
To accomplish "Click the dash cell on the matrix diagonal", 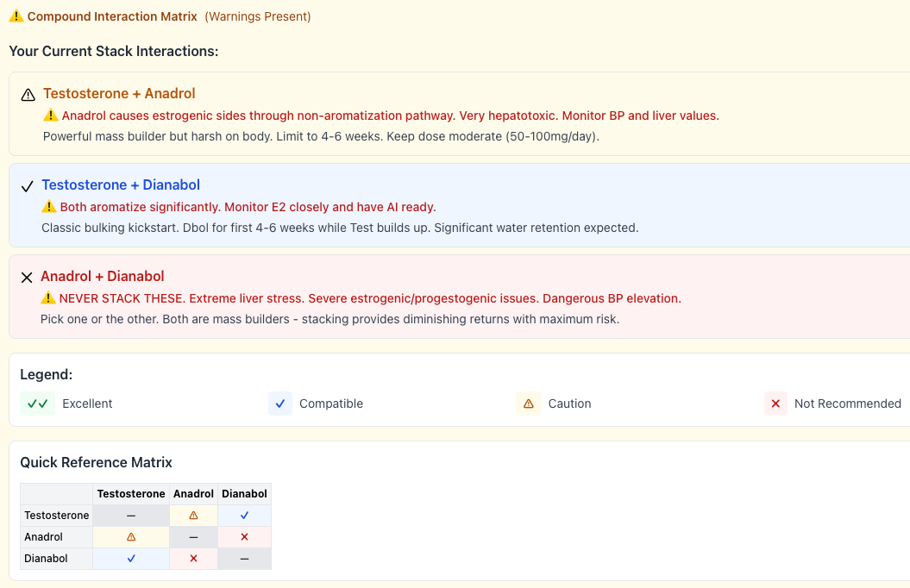I will pos(131,515).
